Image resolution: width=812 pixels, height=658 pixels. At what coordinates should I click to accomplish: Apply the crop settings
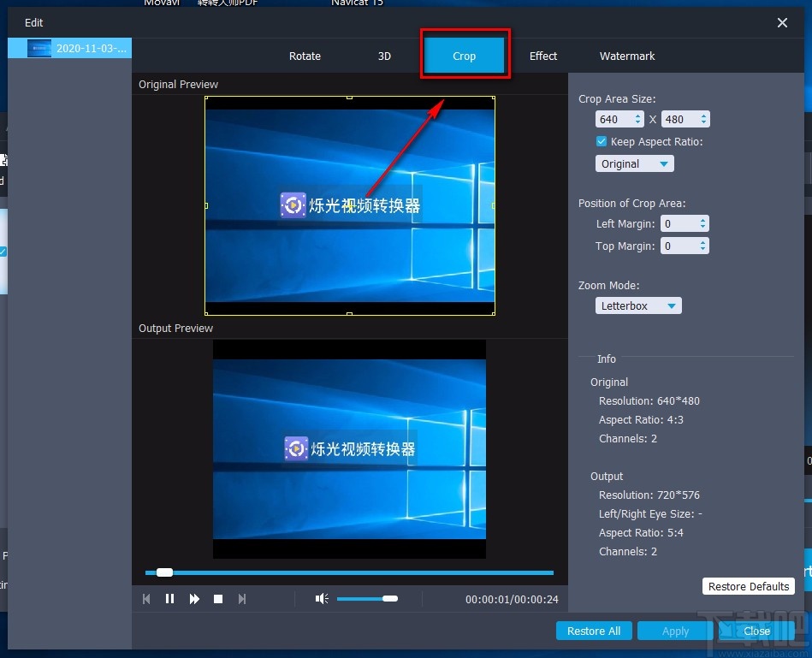click(674, 631)
